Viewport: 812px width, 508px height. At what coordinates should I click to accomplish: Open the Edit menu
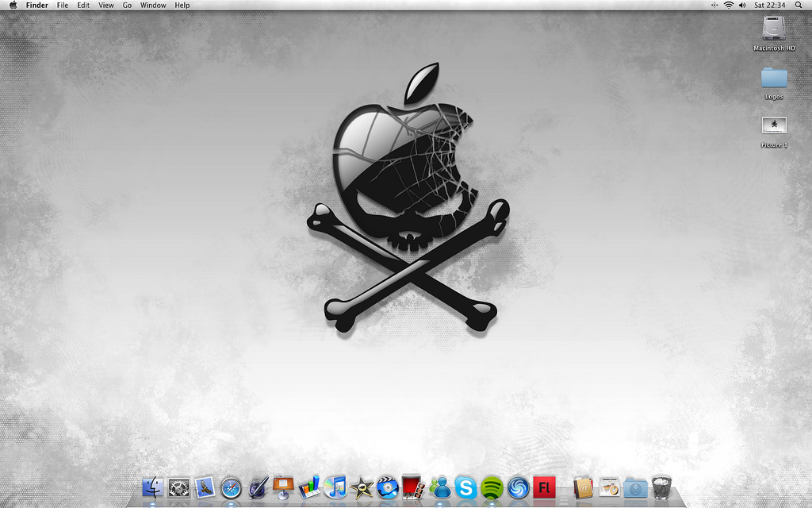(83, 6)
